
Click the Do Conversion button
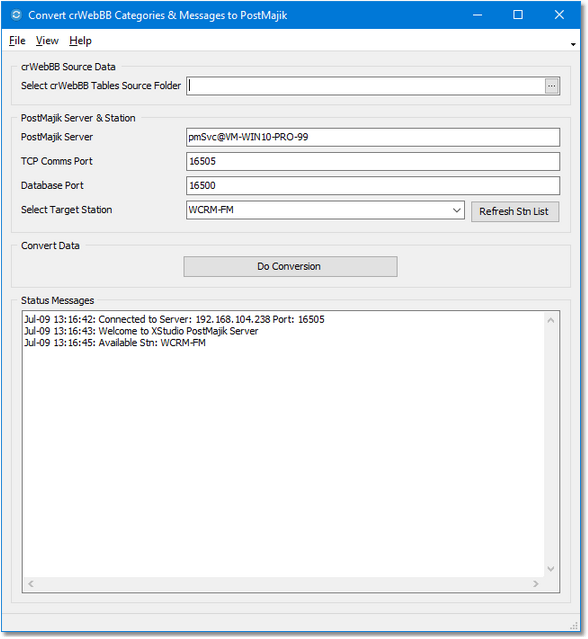tap(290, 267)
